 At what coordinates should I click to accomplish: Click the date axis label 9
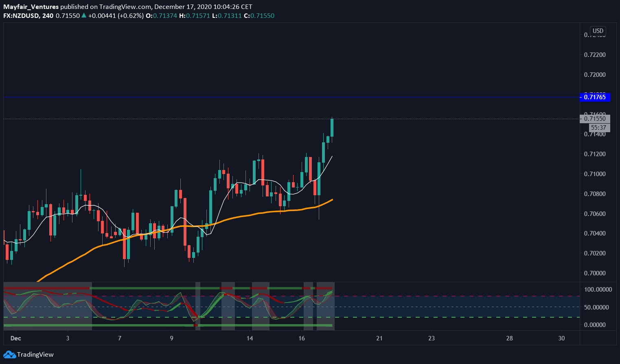(171, 338)
